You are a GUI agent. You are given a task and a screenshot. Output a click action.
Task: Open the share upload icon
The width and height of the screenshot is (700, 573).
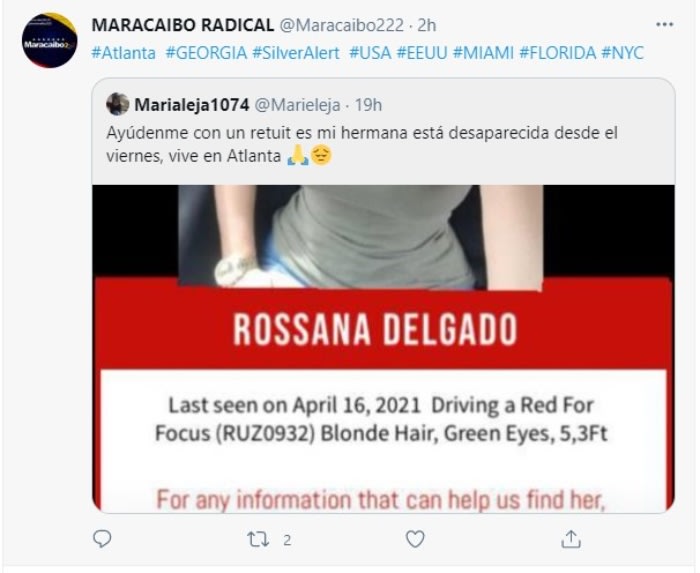pyautogui.click(x=571, y=539)
